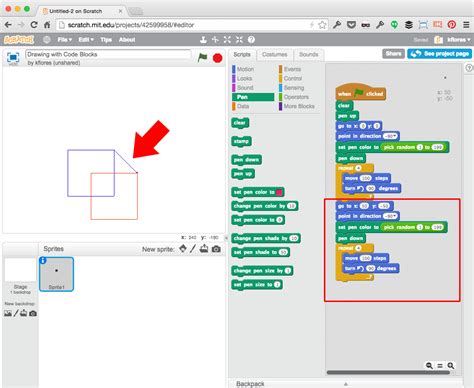474x388 pixels.
Task: Click the project title input field
Action: tap(108, 54)
